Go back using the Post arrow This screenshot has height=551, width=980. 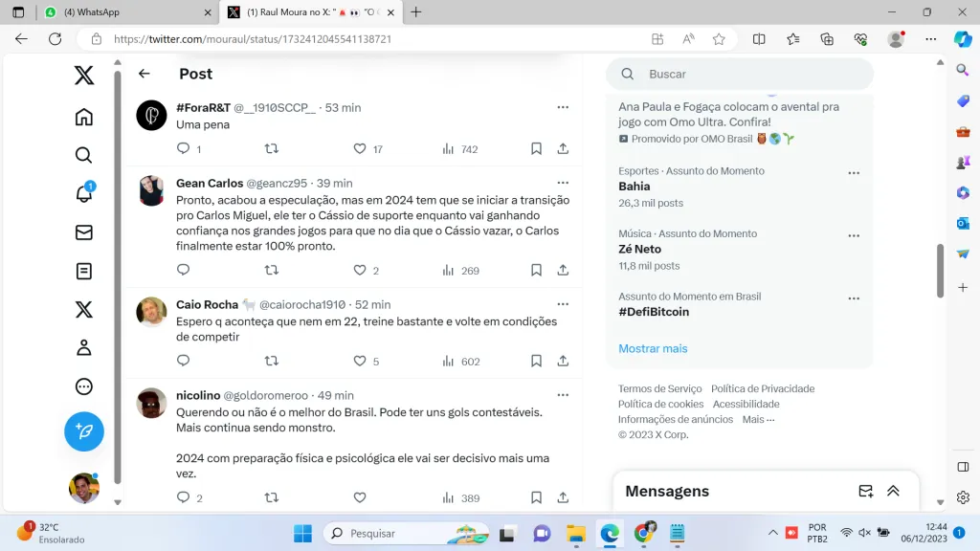[x=145, y=74]
